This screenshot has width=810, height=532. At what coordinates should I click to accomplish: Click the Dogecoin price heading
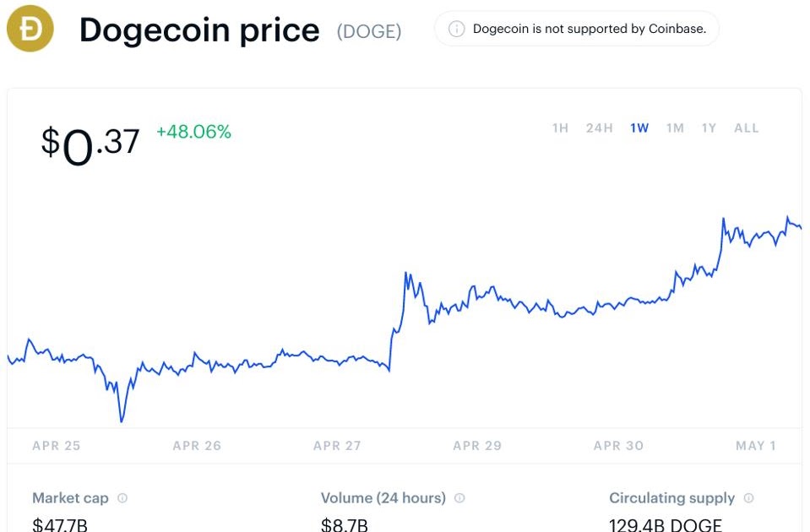199,30
